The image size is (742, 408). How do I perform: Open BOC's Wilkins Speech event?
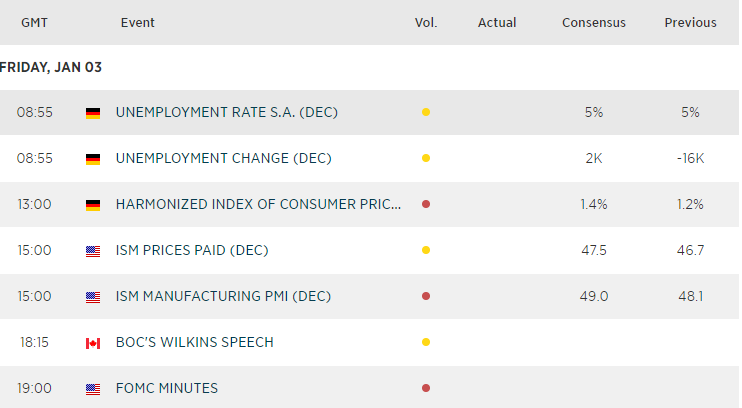pos(194,343)
